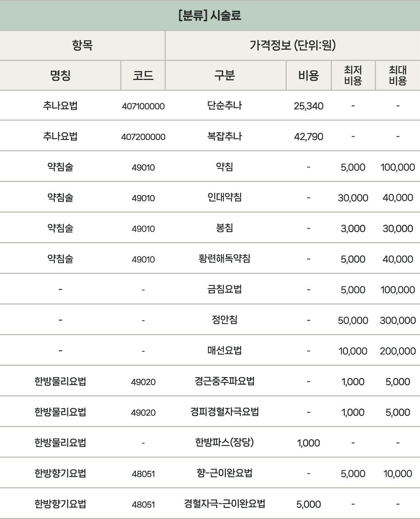This screenshot has height=519, width=420.
Task: Select the 한방파스(장당) cell
Action: coord(225,443)
